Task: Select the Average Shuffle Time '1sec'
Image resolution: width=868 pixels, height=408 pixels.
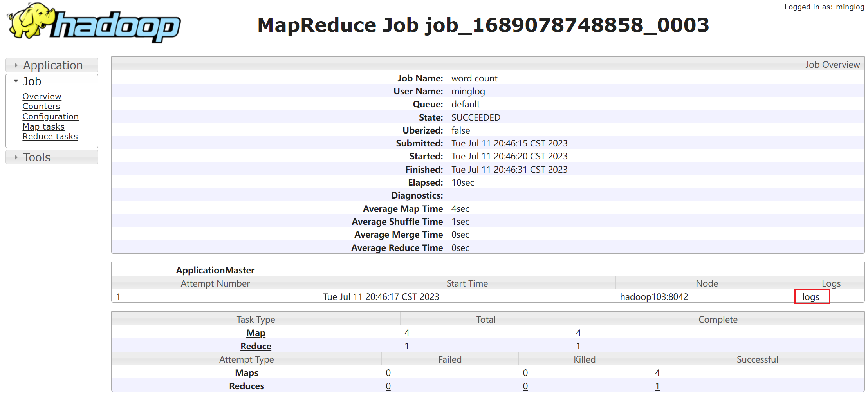Action: (460, 222)
